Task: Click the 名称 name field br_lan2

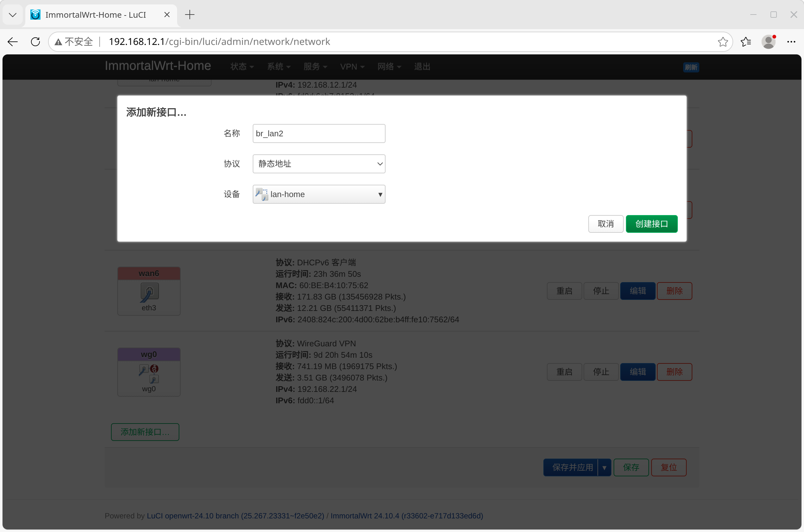Action: [x=319, y=133]
